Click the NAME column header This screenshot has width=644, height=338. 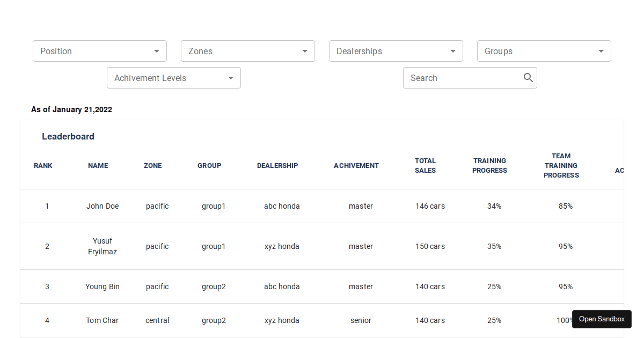point(98,165)
